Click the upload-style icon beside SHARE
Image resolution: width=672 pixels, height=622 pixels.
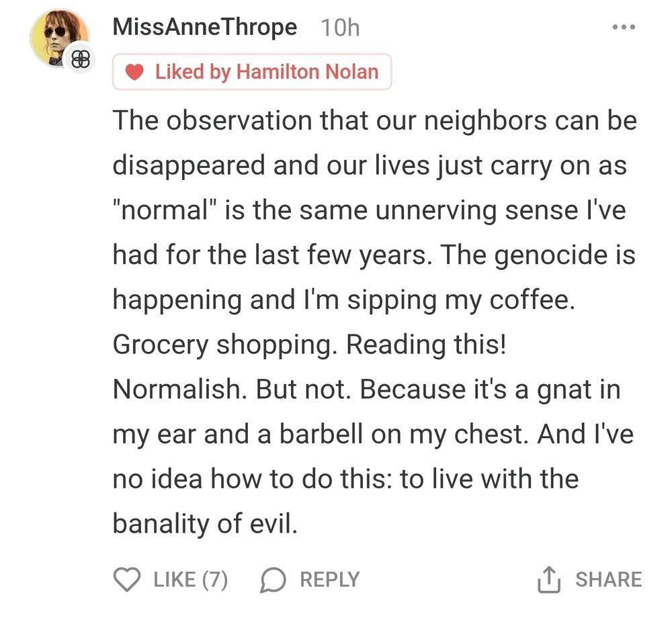point(550,578)
